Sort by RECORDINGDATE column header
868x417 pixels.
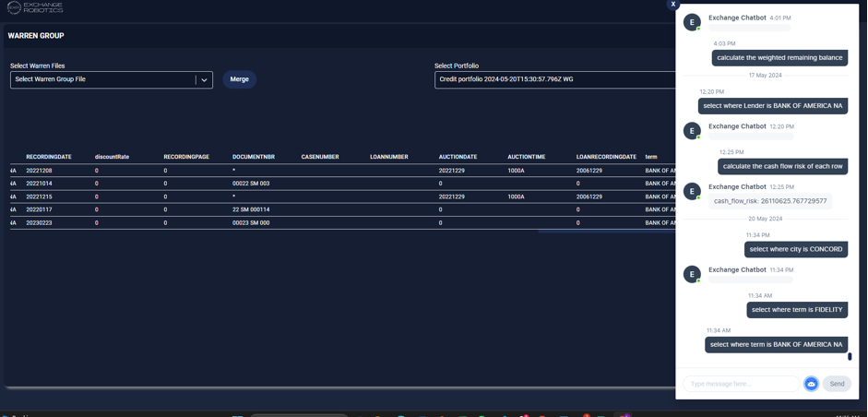[49, 157]
